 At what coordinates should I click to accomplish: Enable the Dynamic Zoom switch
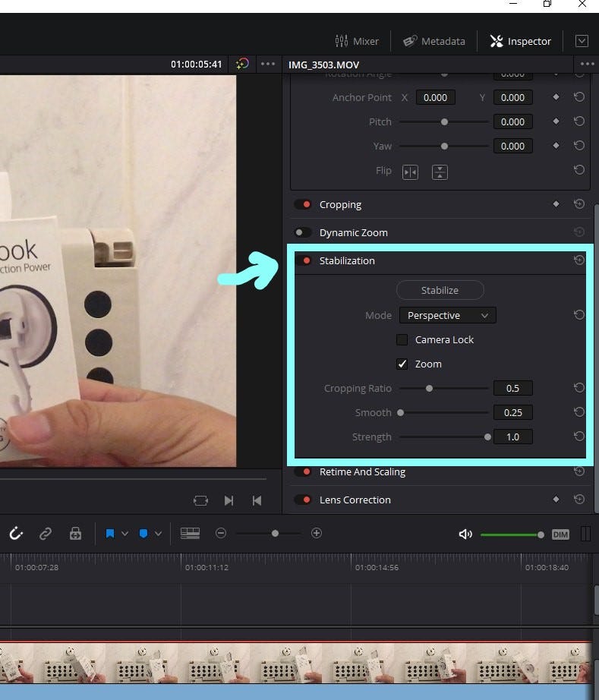pos(303,232)
